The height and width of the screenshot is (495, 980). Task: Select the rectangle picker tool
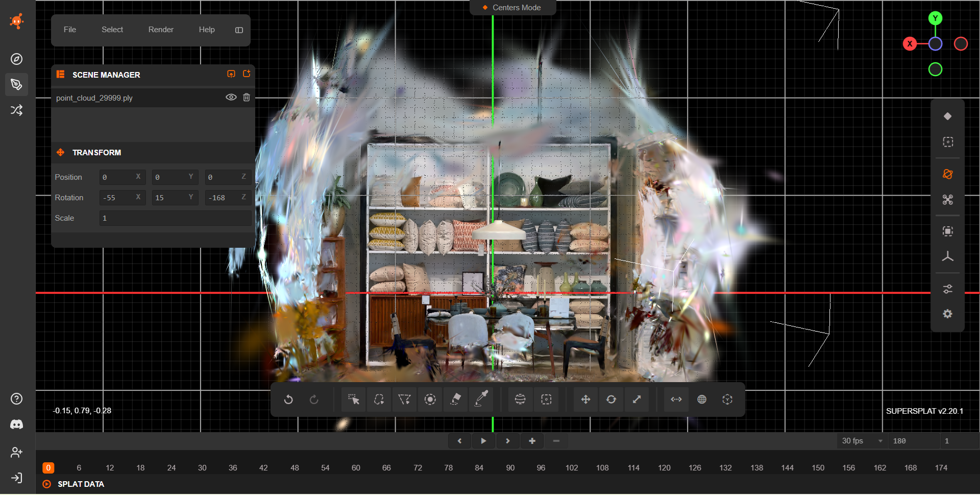(354, 399)
